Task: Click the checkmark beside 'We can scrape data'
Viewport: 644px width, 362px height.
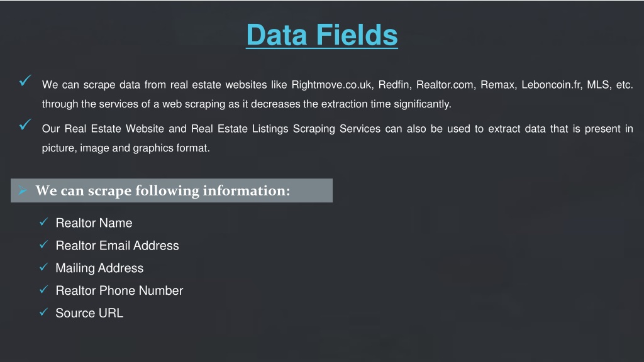Action: click(x=25, y=80)
